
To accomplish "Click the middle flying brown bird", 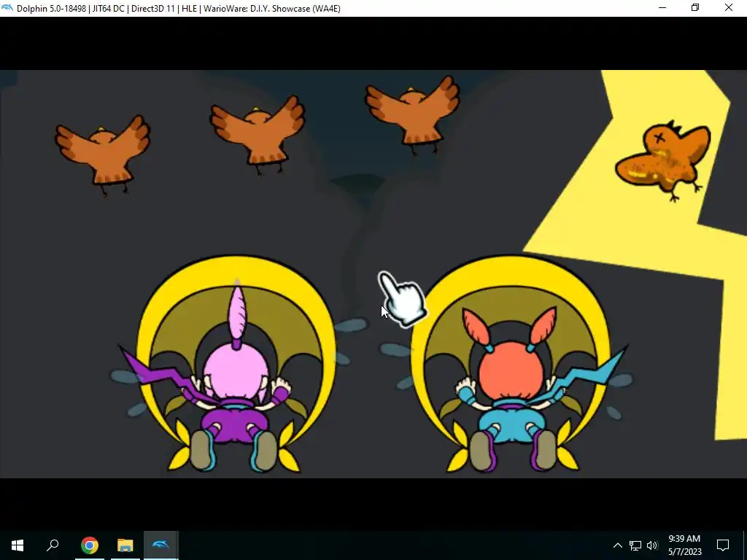I will coord(258,134).
